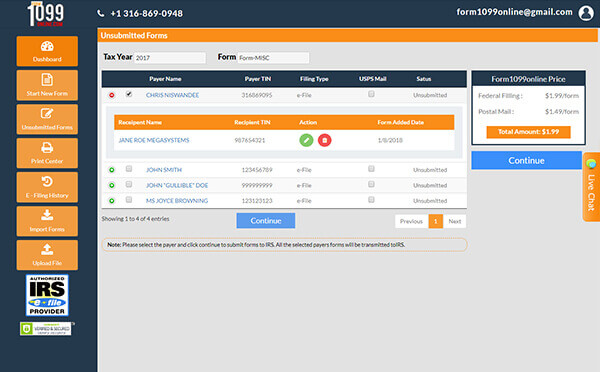
Task: Click "Showing 1 to 4 of 4 entries" text
Action: [135, 219]
